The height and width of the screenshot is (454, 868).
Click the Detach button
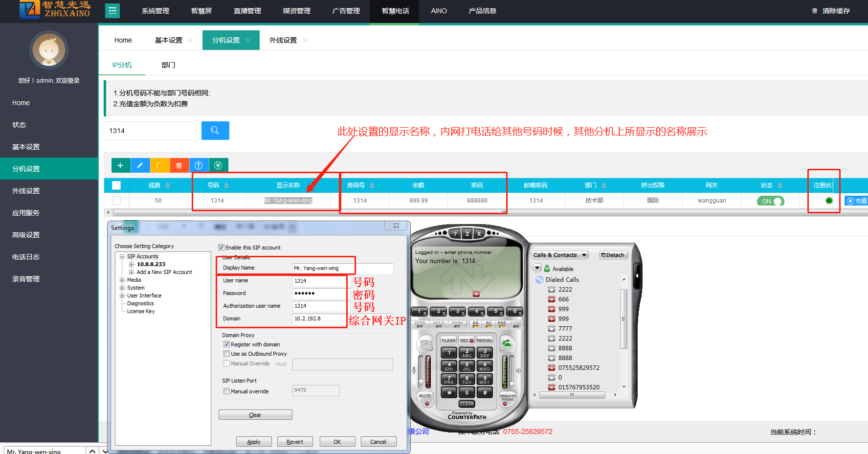click(612, 255)
